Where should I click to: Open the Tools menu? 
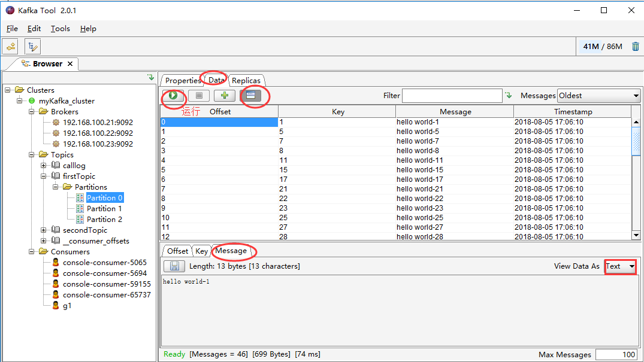(61, 28)
